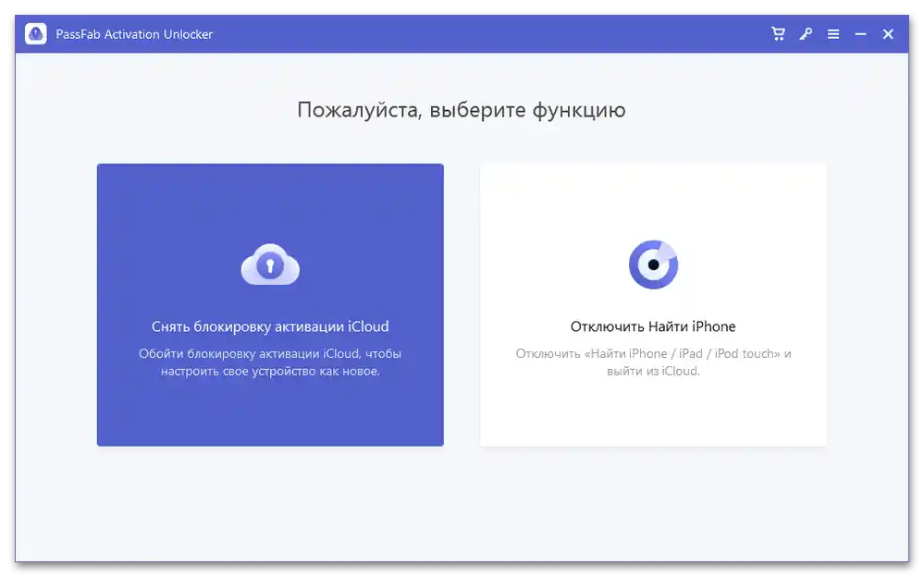The height and width of the screenshot is (577, 924).
Task: Click 'PassFab Activation Unlocker' title text
Action: [134, 34]
